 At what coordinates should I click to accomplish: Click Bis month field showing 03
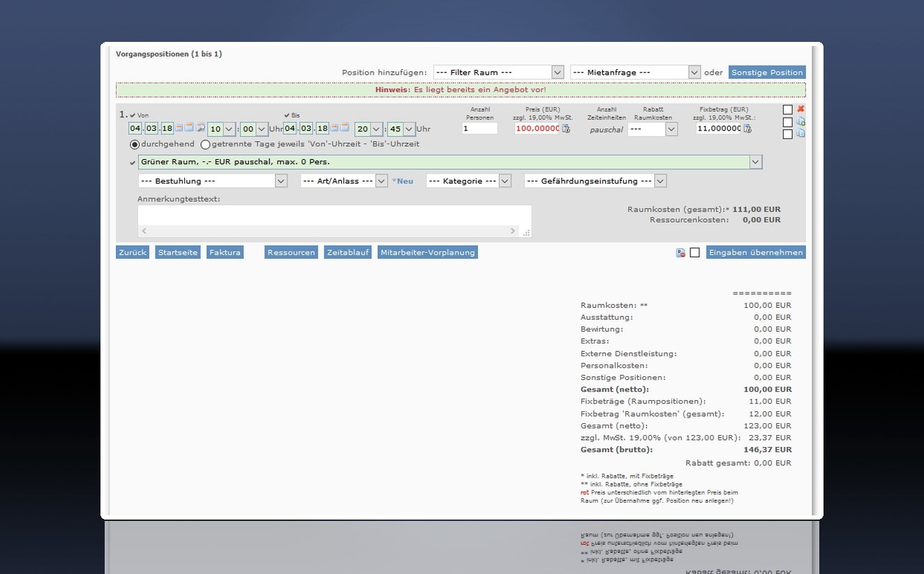[x=306, y=128]
